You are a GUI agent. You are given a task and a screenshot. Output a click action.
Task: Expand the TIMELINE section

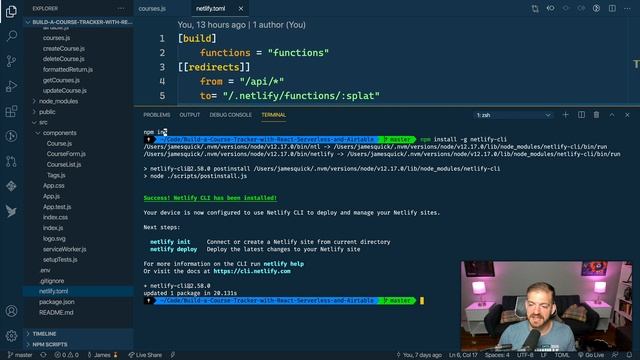click(44, 334)
